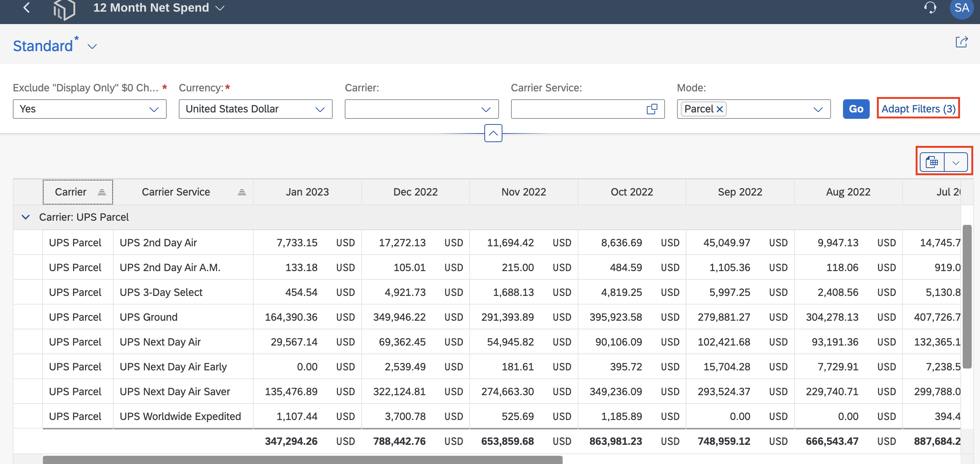Click the back navigation arrow
This screenshot has height=464, width=980.
27,8
